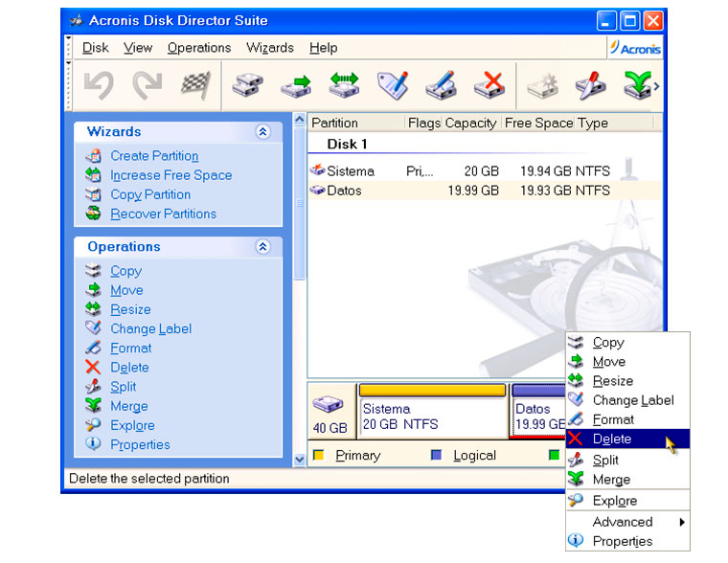728x563 pixels.
Task: Click the Move partition toolbar icon
Action: pyautogui.click(x=296, y=85)
